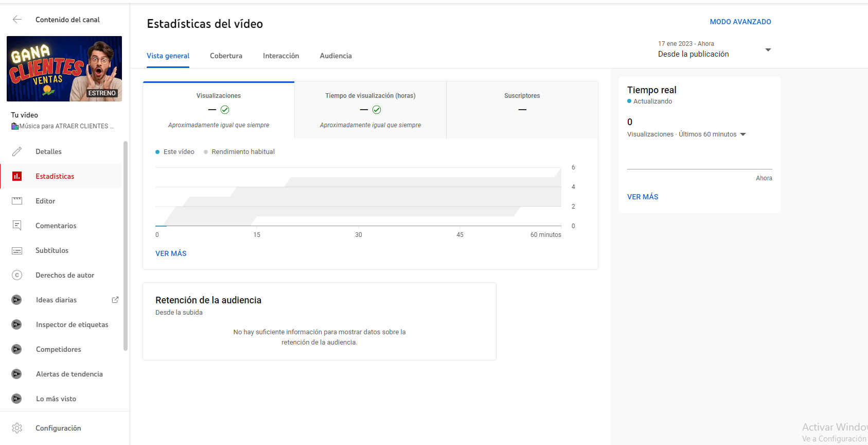The height and width of the screenshot is (445, 868).
Task: Switch to the Cobertura tab
Action: (226, 56)
